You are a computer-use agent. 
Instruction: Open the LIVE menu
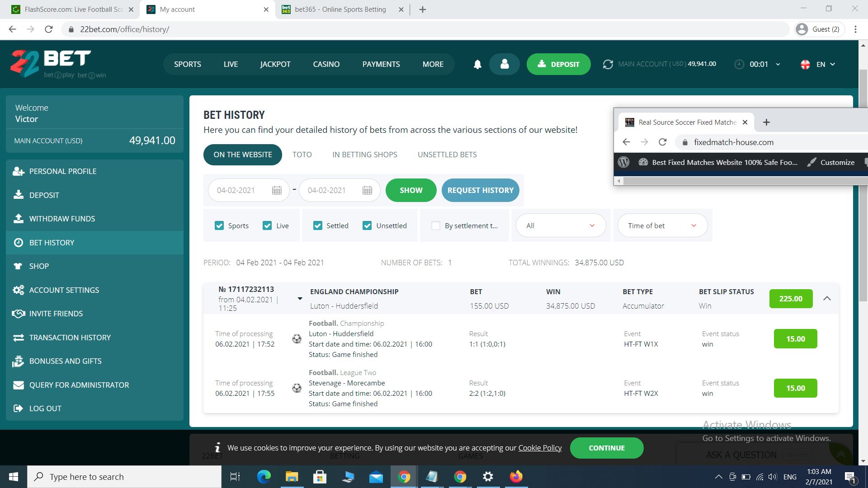231,64
